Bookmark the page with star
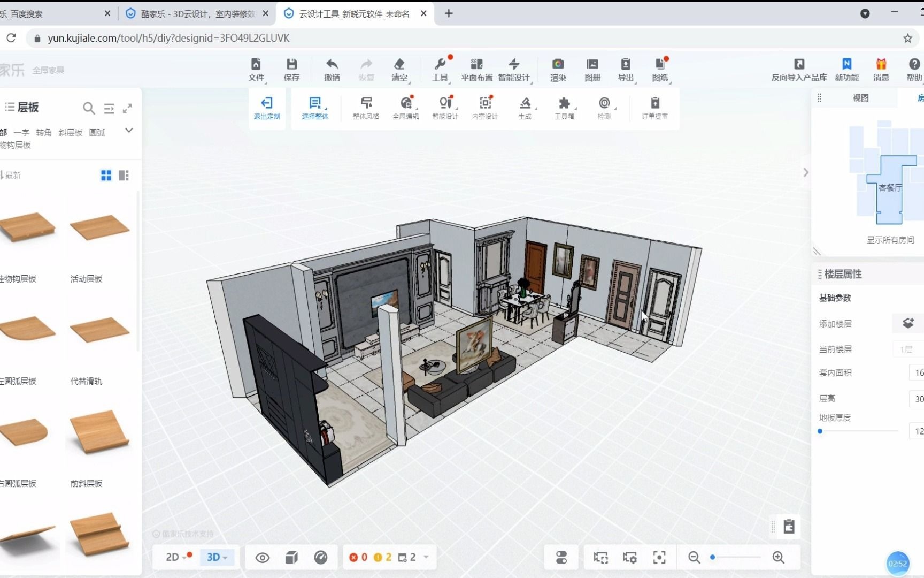The image size is (924, 578). coord(907,38)
